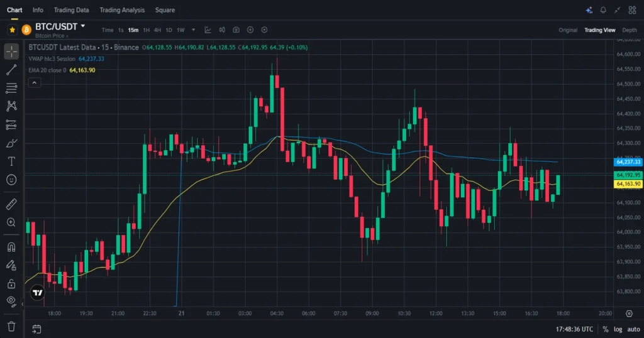
Task: Open the multi-chart grid layout icon
Action: pos(632,10)
